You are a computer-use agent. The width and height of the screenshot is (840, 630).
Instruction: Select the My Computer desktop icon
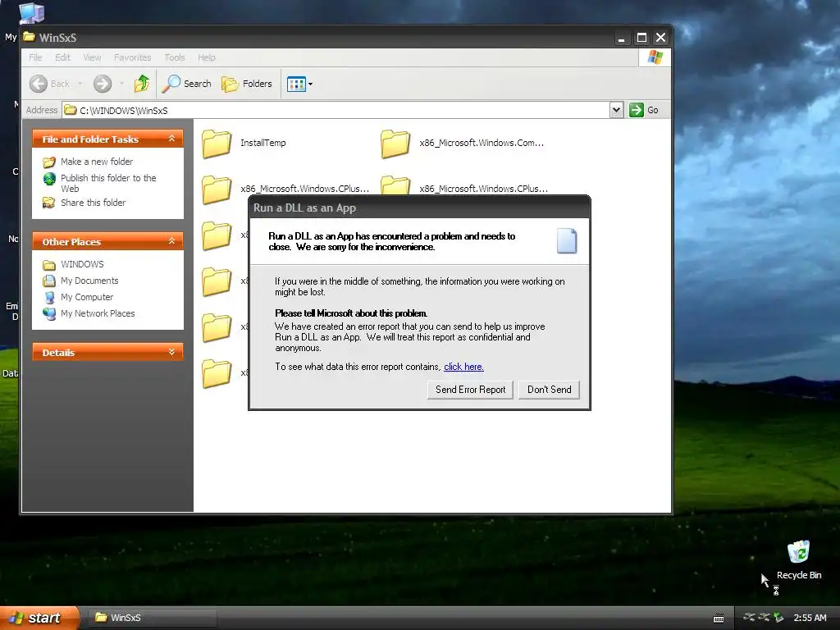(31, 13)
